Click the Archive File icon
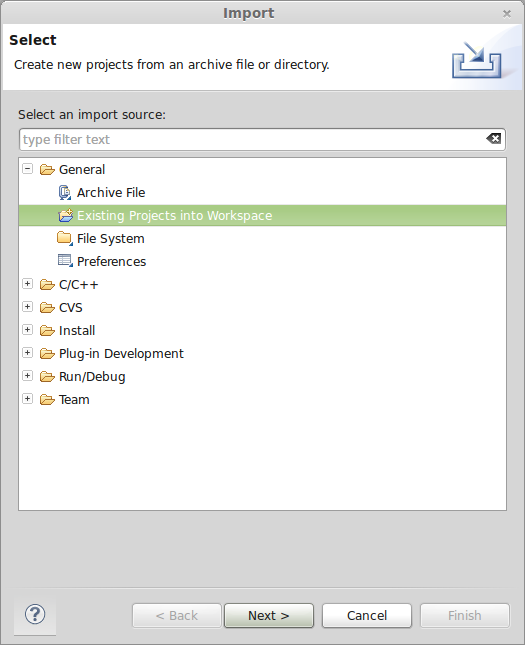 (65, 193)
